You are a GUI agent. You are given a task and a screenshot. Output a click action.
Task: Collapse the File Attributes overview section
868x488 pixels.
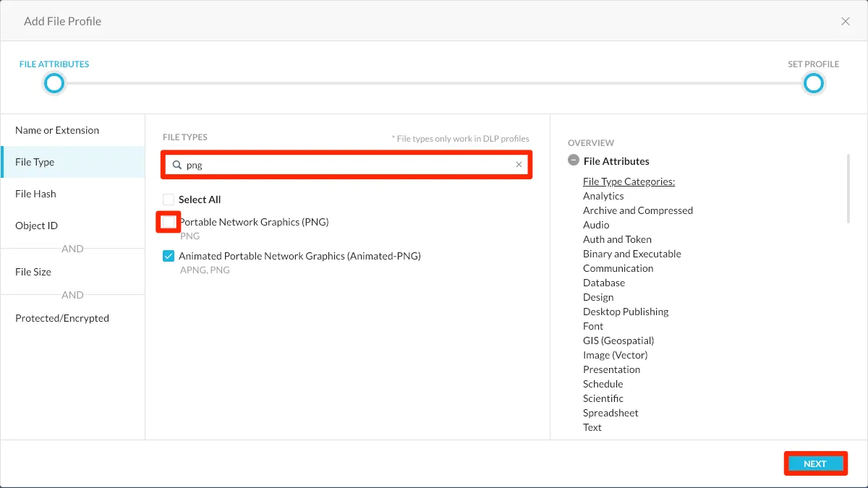pos(574,160)
